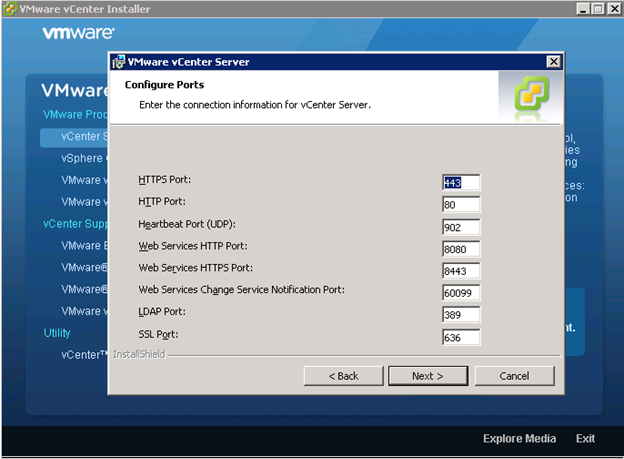Viewport: 624px width, 459px height.
Task: Cancel the vCenter Server setup
Action: pos(514,376)
